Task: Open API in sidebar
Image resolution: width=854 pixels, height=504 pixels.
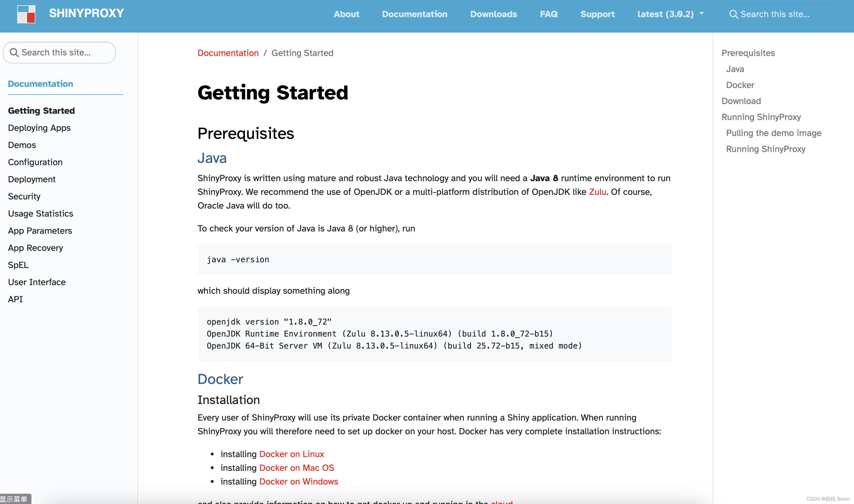Action: click(x=15, y=299)
